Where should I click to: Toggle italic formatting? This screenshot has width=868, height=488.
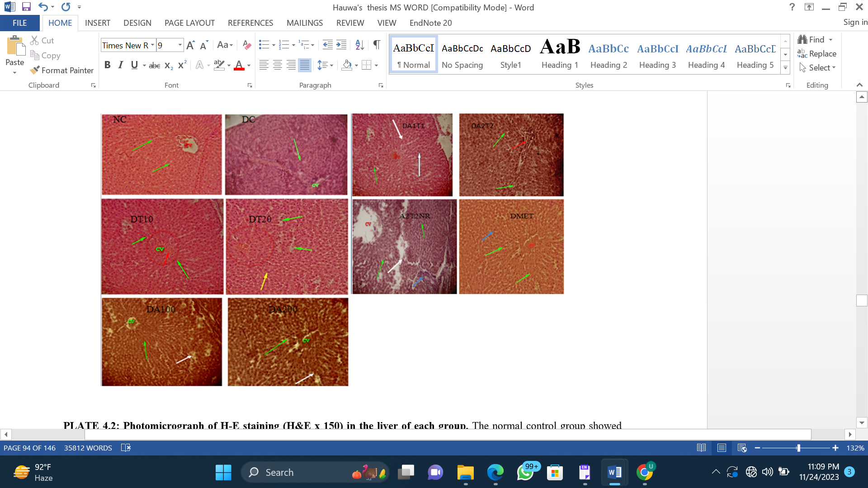120,65
